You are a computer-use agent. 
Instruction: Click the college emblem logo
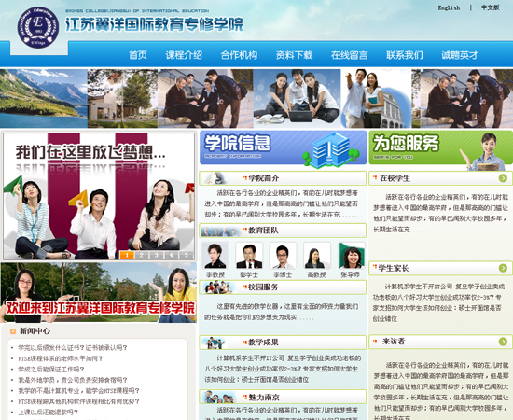[x=38, y=27]
